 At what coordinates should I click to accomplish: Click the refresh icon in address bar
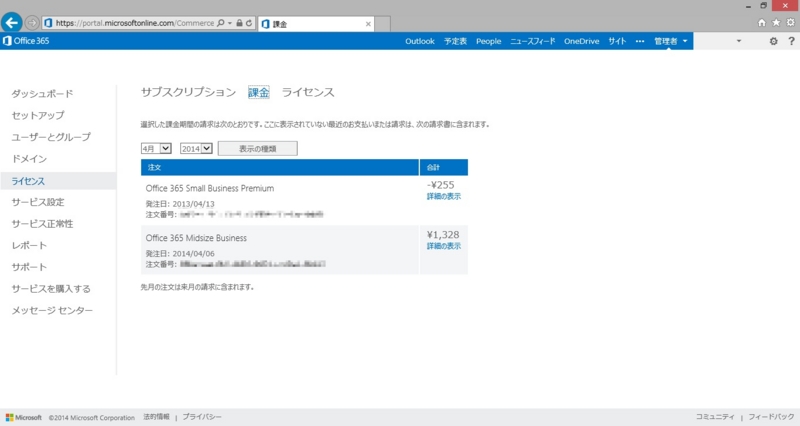point(249,23)
